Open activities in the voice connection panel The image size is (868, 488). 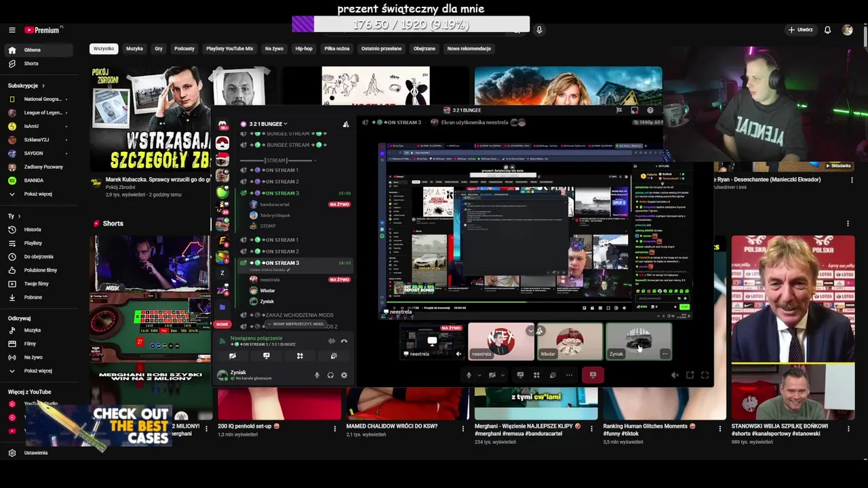point(300,356)
